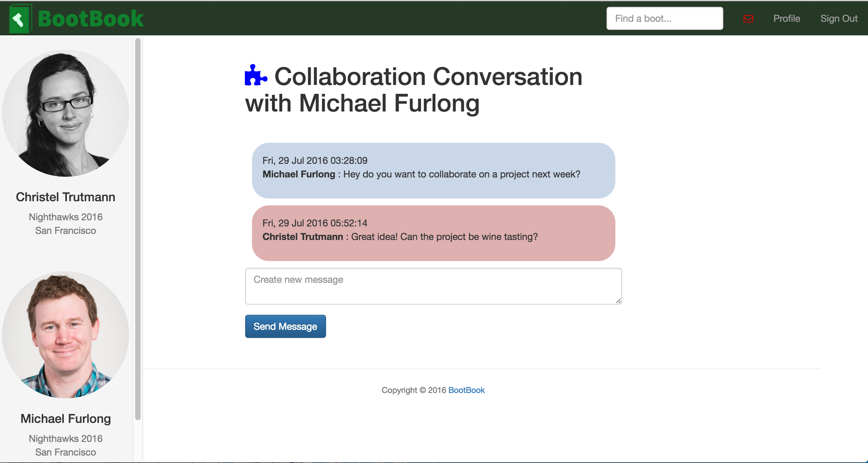Select the Christel Trutmann name in sidebar
Screen dimensions: 868x463
(x=66, y=197)
